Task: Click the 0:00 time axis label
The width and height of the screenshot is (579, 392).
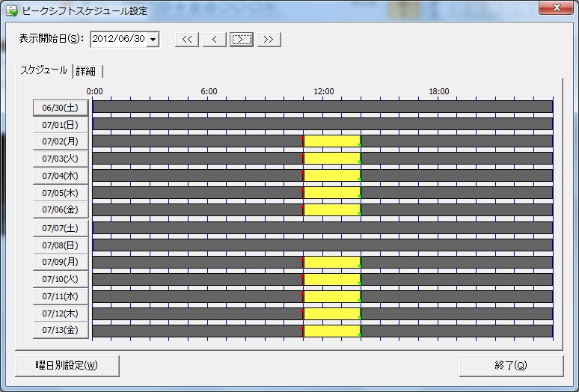Action: click(x=94, y=91)
